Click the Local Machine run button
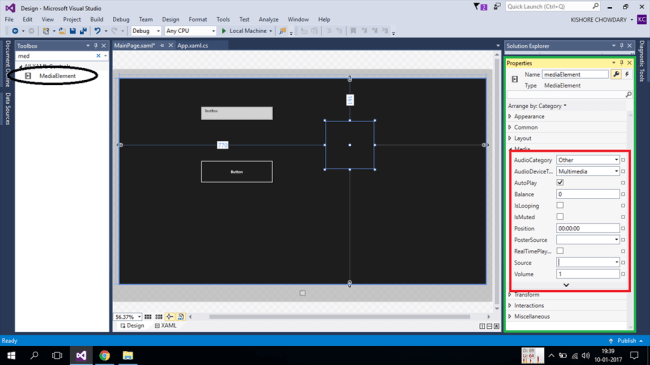The height and width of the screenshot is (365, 650). point(247,31)
